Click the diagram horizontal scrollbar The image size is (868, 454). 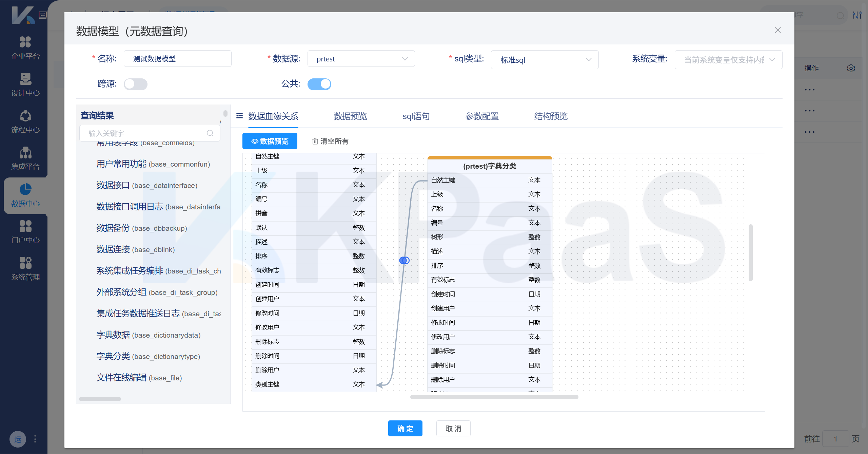point(494,397)
